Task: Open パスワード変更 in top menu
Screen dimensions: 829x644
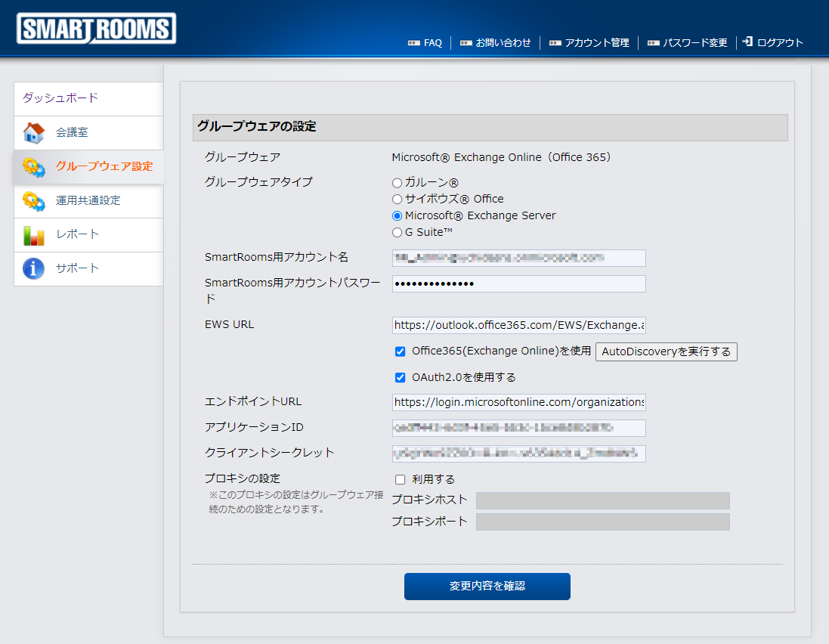Action: [x=694, y=43]
